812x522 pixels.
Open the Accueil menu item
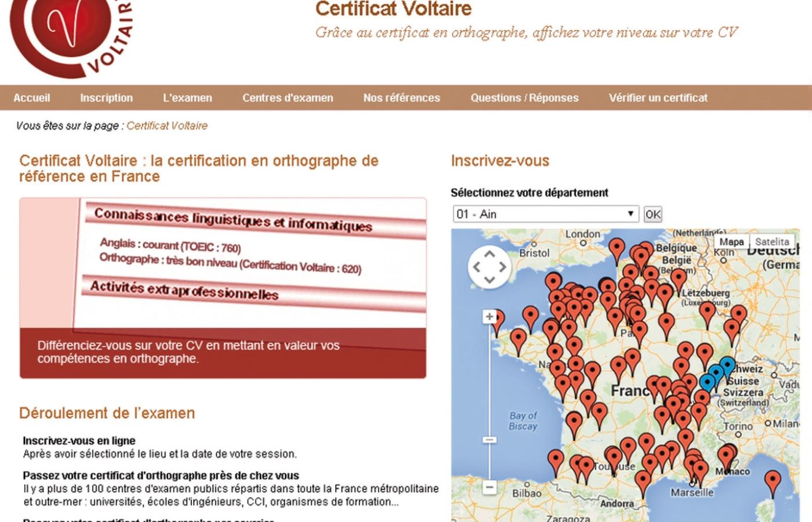point(32,98)
